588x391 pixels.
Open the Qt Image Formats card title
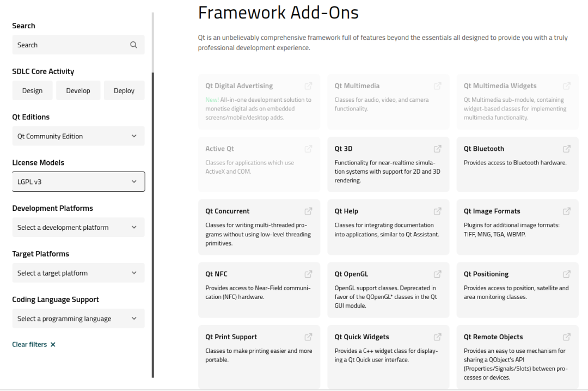[x=492, y=211]
